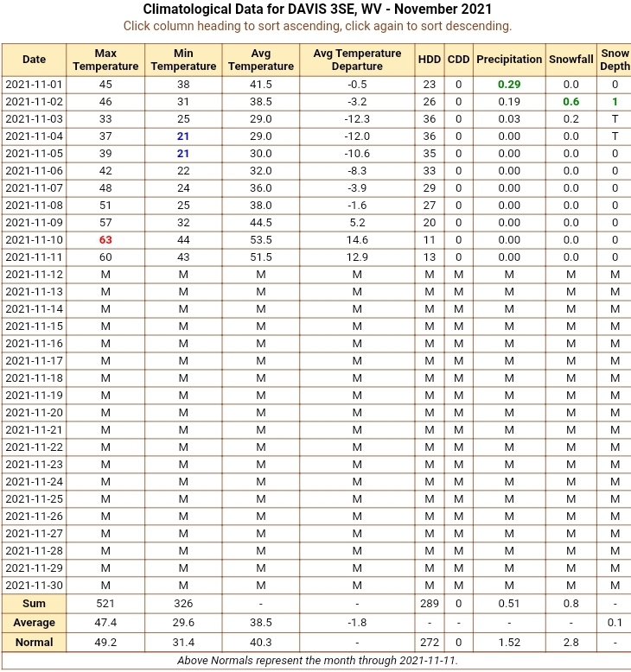Viewport: 631px width, 672px height.
Task: Click the date cell 2021-11-09
Action: coord(34,223)
